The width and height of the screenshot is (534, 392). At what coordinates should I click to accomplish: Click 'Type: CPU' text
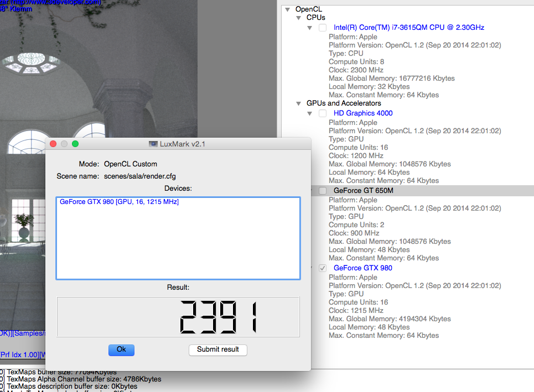[x=346, y=54]
